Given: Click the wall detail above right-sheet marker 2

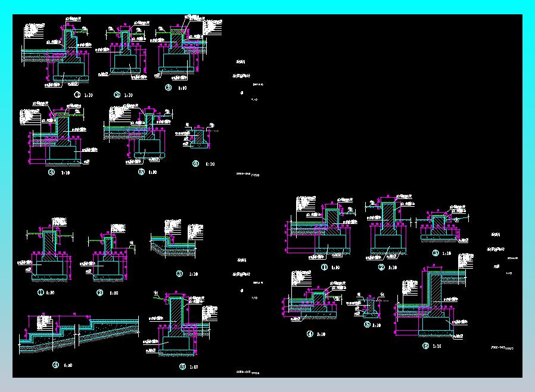Looking at the screenshot, I should 388,228.
